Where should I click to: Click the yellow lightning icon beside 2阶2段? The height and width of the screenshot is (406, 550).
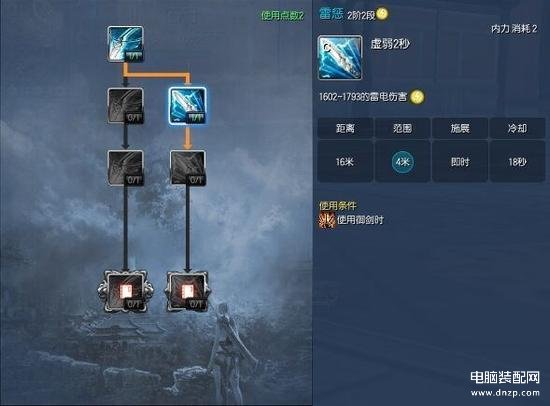(382, 14)
